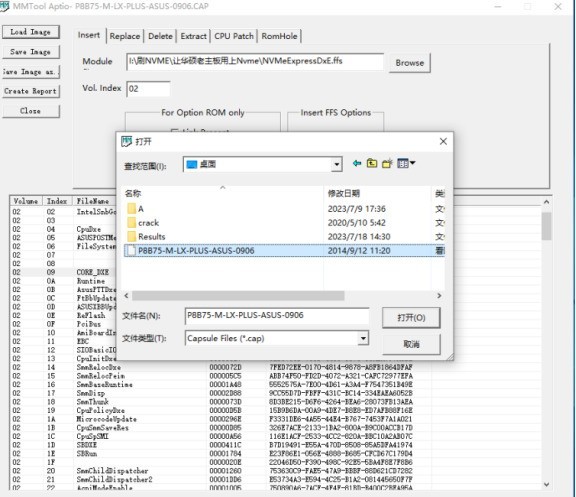Open the RomHole tab
Image resolution: width=576 pixels, height=497 pixels.
pos(279,36)
